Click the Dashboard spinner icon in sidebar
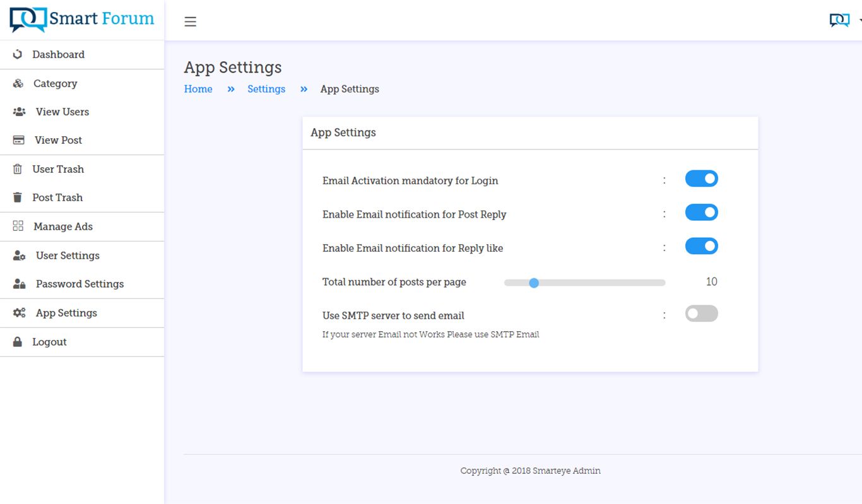Image resolution: width=862 pixels, height=504 pixels. [18, 54]
